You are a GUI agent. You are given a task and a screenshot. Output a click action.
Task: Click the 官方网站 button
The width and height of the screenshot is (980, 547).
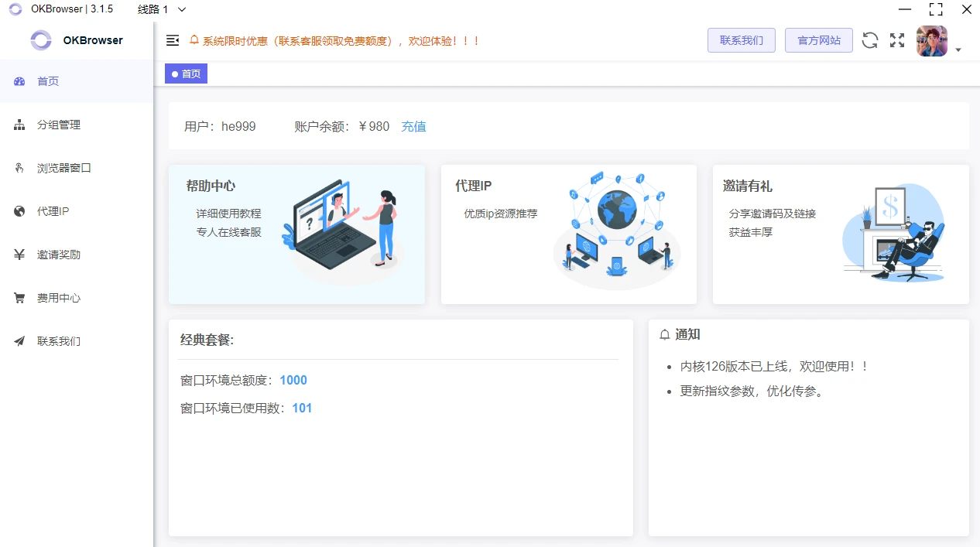coord(818,40)
